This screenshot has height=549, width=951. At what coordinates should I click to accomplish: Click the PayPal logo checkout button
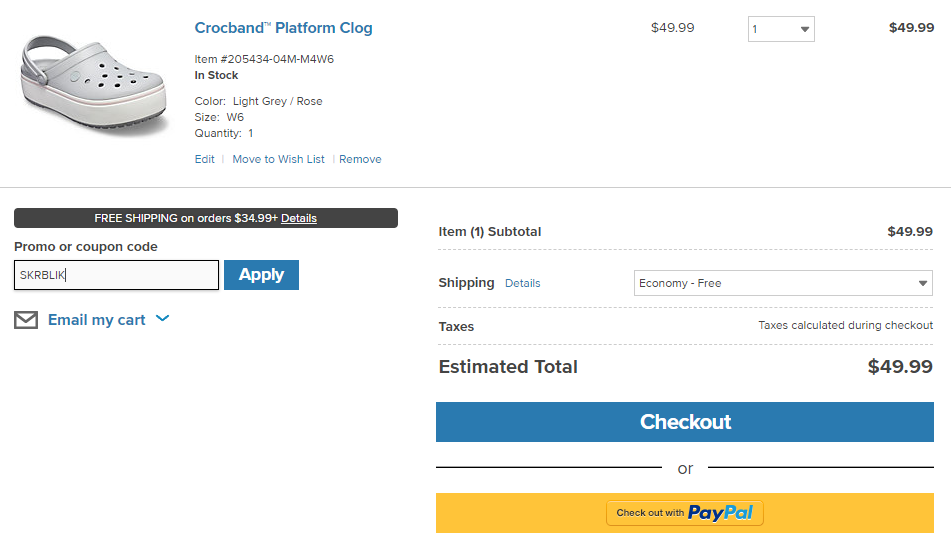pos(685,513)
